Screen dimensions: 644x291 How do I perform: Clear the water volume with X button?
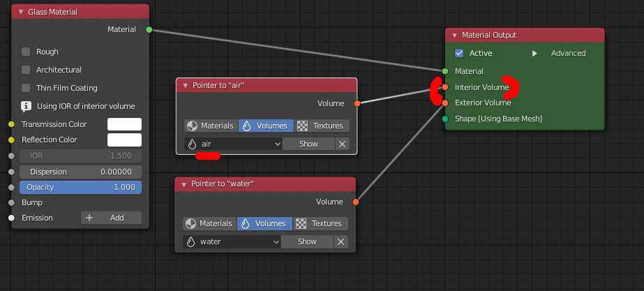341,241
